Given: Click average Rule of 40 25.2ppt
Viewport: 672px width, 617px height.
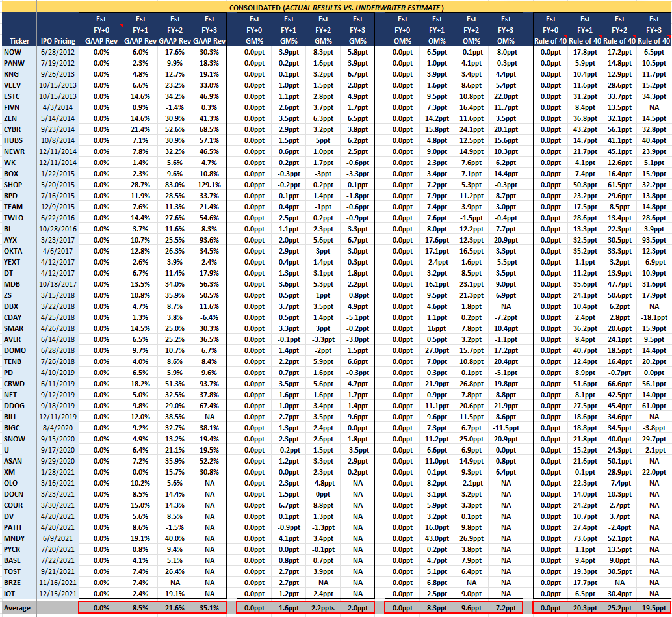Looking at the screenshot, I should click(620, 608).
